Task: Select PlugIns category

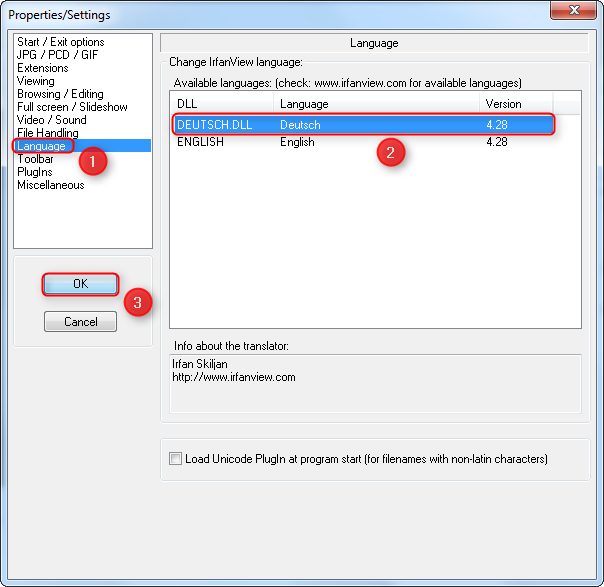Action: 35,172
